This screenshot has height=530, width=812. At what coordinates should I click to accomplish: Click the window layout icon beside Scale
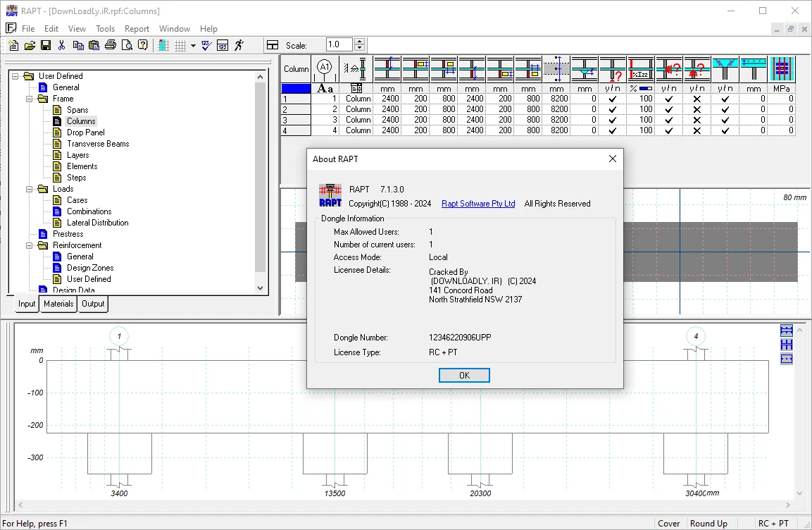[x=273, y=45]
